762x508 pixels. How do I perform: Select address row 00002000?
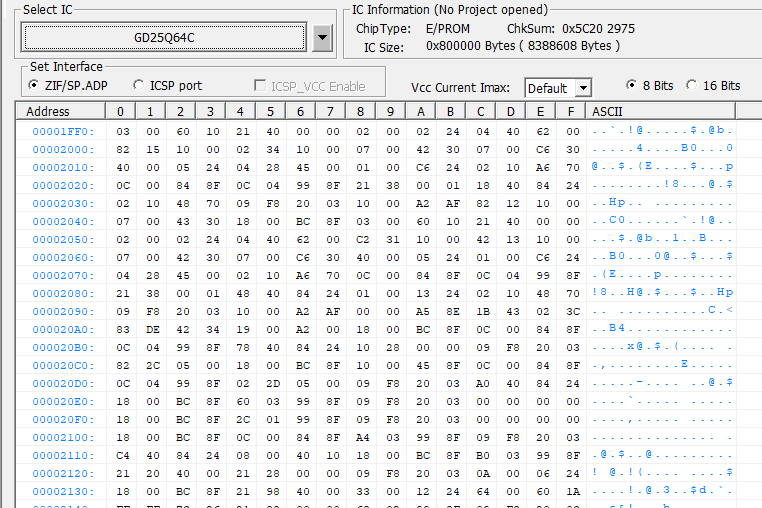tap(63, 149)
